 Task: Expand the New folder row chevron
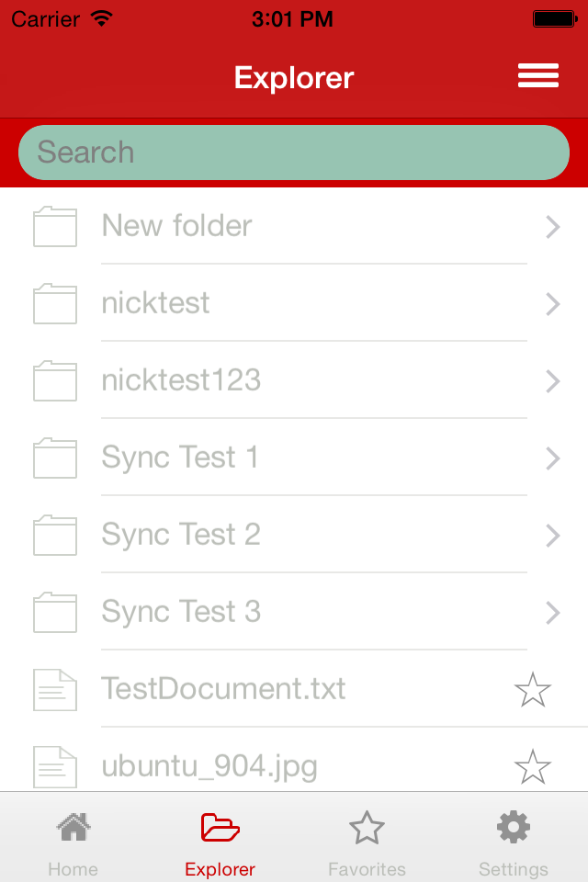coord(553,227)
